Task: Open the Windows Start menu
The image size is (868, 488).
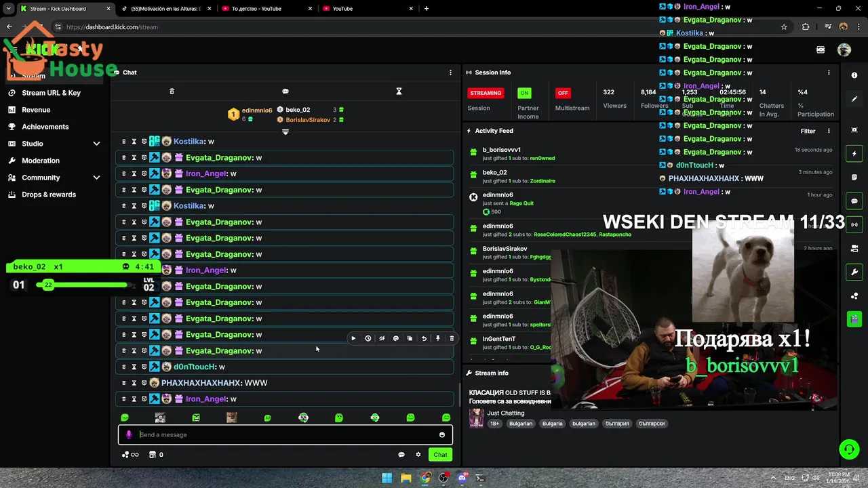Action: click(x=387, y=478)
